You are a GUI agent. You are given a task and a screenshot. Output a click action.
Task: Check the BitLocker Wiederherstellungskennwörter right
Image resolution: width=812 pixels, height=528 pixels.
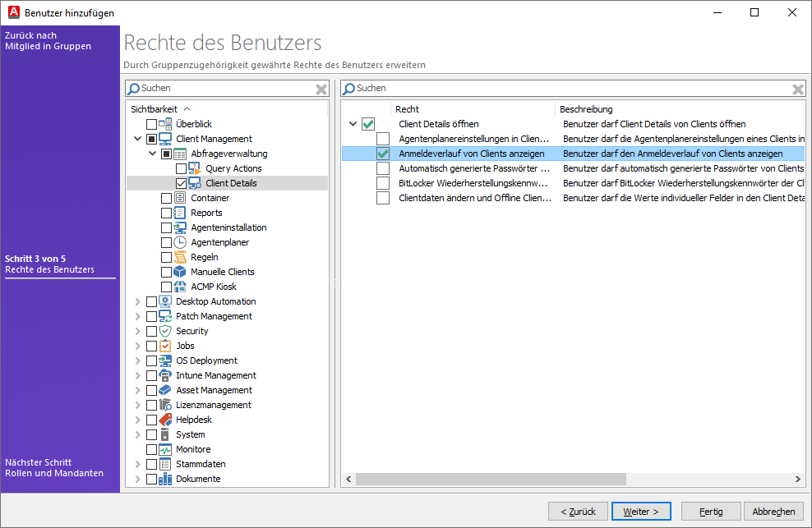click(x=383, y=183)
